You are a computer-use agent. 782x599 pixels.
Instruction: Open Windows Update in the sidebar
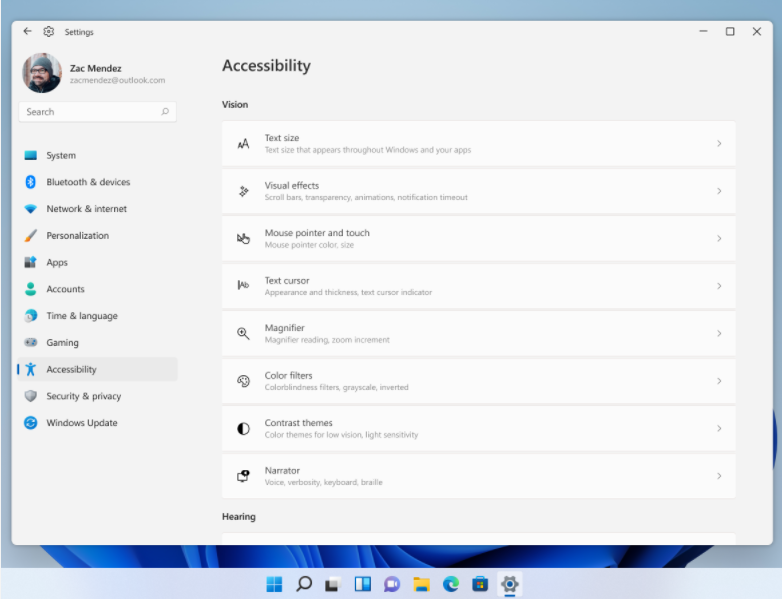(x=81, y=423)
